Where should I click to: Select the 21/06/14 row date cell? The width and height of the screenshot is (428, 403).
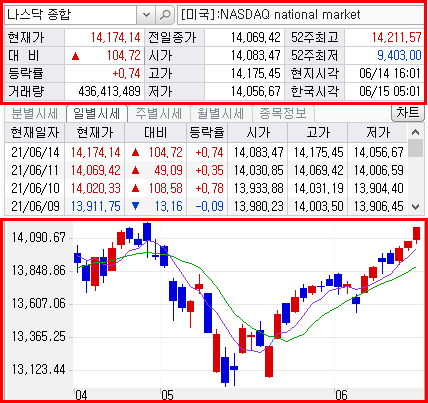(x=35, y=152)
